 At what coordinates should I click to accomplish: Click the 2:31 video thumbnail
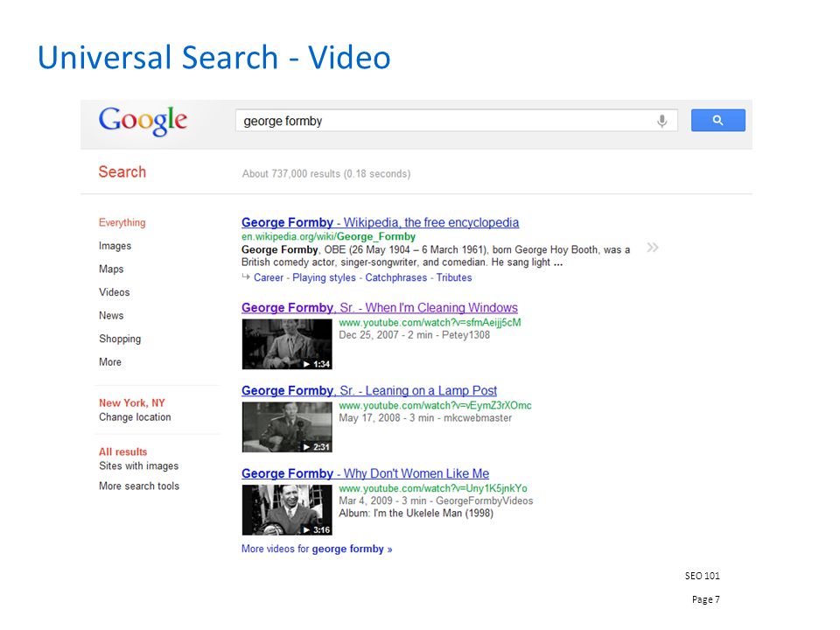287,427
